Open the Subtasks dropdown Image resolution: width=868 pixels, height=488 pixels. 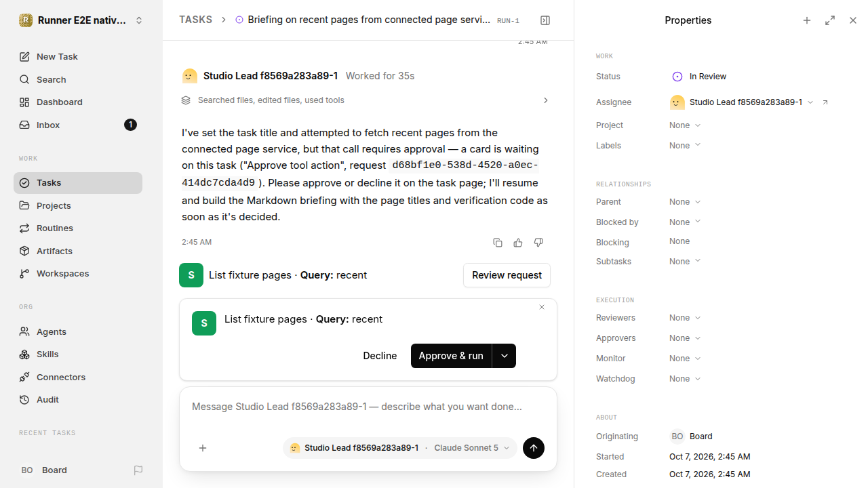685,262
